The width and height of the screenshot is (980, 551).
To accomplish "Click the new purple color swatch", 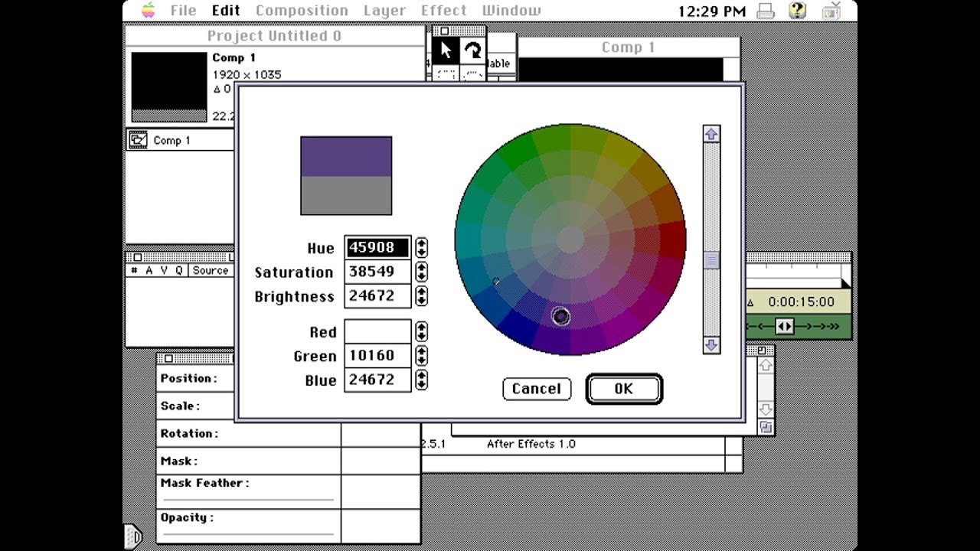I will tap(346, 157).
